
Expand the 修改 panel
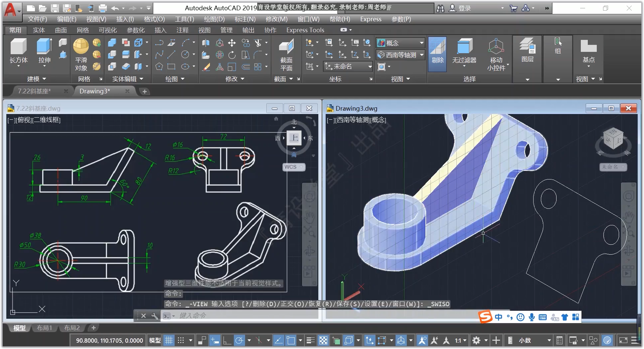coord(235,79)
